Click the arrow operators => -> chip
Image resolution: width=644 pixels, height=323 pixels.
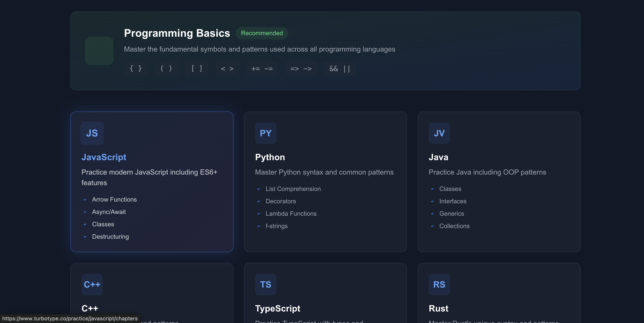click(301, 68)
